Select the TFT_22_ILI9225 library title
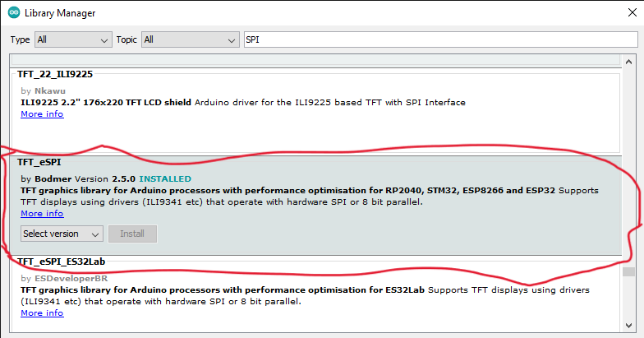This screenshot has width=644, height=338. point(55,74)
